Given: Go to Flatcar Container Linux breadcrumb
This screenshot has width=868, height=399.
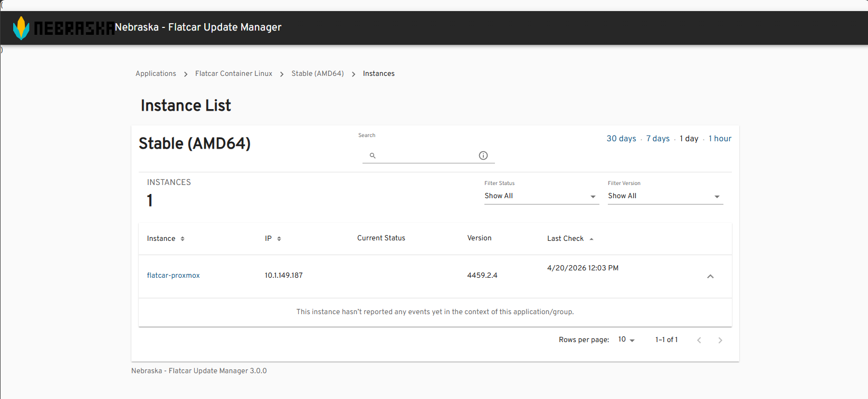Looking at the screenshot, I should pyautogui.click(x=234, y=74).
